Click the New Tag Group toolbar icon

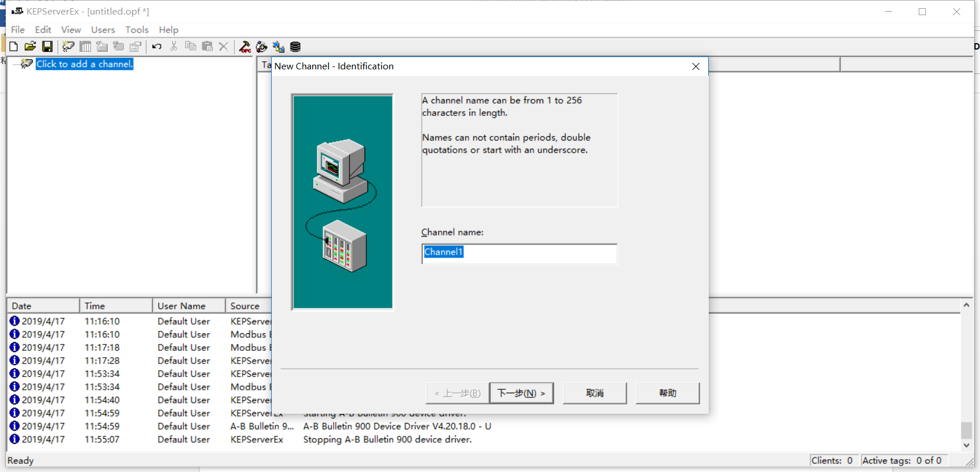pos(102,47)
